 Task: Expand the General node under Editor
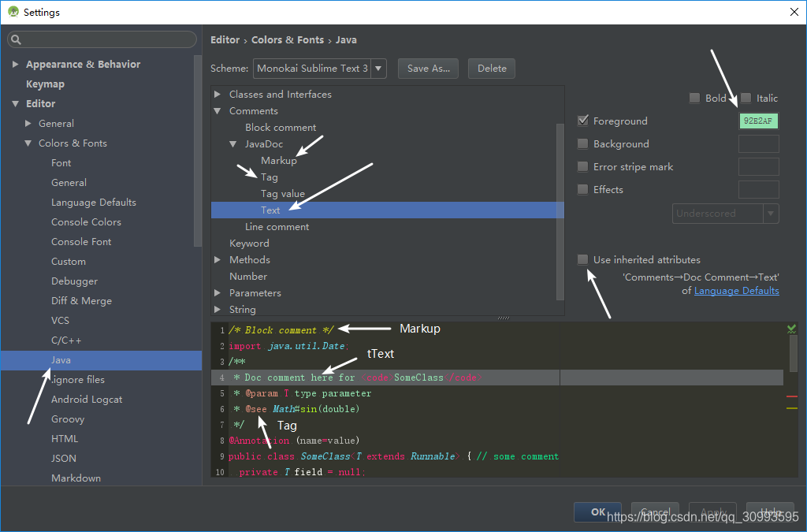(x=28, y=123)
